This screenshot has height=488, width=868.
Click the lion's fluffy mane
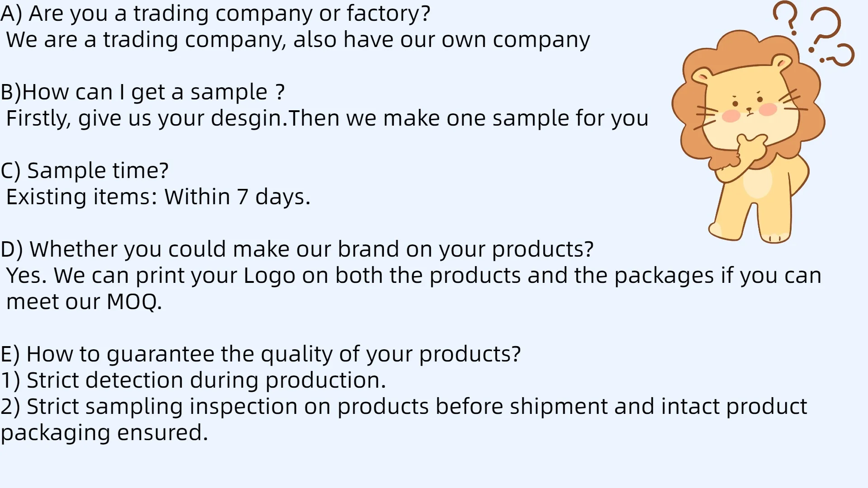pos(748,99)
